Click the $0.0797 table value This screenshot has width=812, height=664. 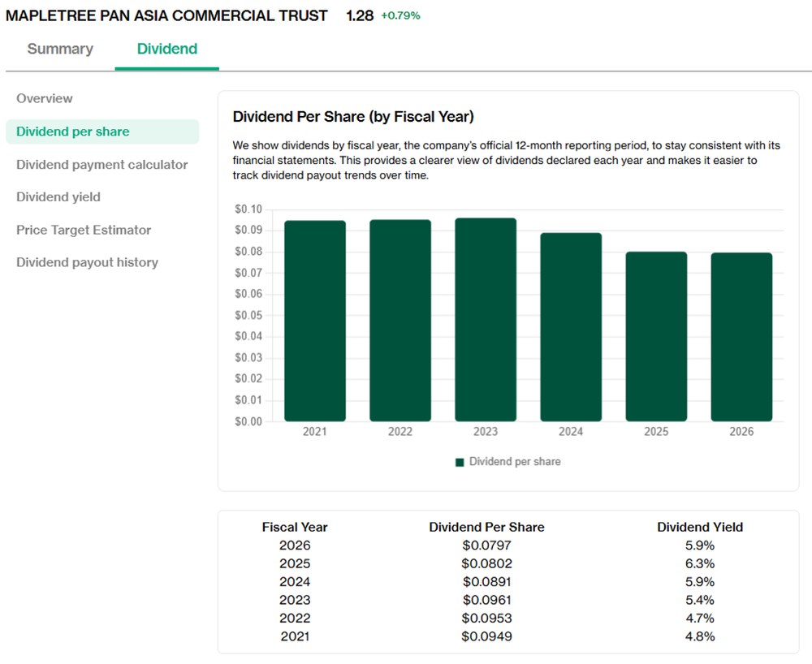click(486, 545)
